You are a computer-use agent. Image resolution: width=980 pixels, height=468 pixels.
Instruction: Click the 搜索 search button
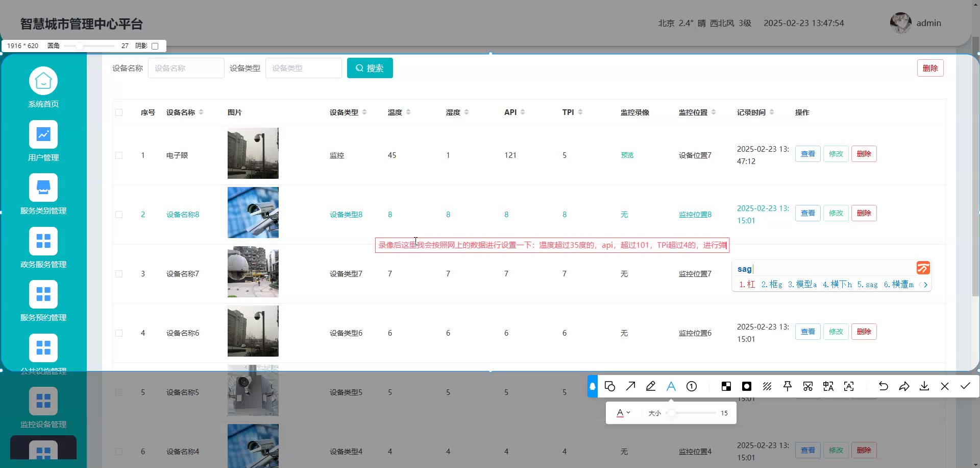pos(370,68)
